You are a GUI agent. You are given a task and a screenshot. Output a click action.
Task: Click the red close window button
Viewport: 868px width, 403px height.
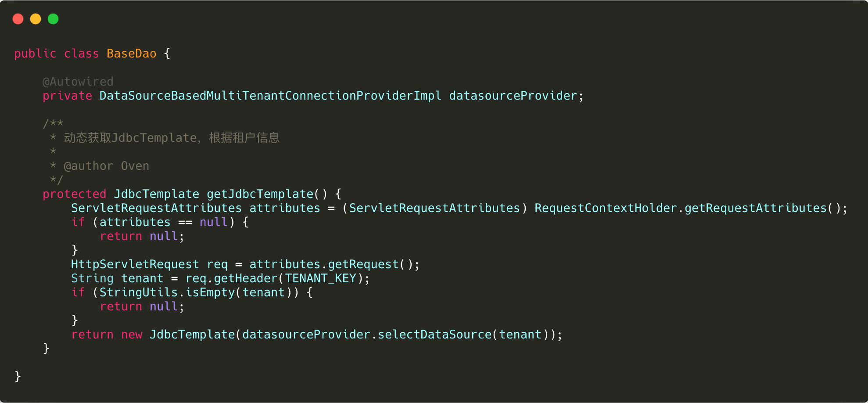click(x=18, y=19)
